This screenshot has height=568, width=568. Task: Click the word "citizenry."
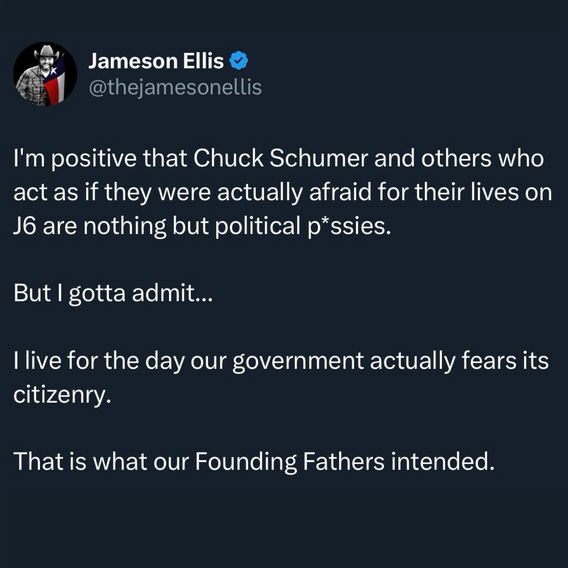click(x=62, y=395)
